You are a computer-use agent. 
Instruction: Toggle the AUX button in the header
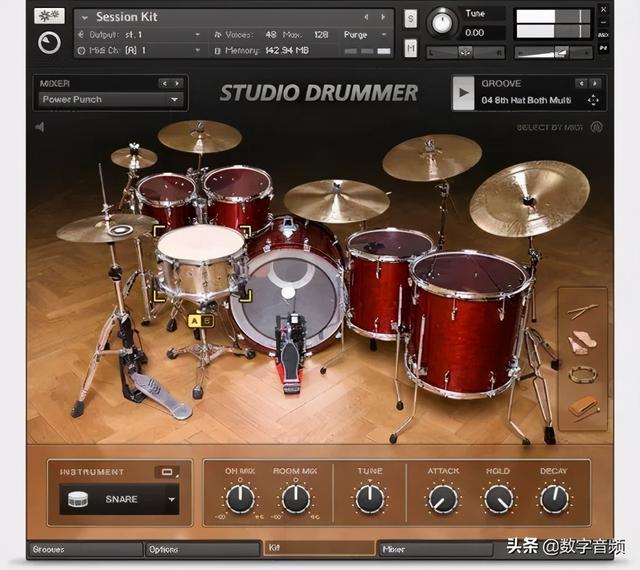[x=603, y=35]
